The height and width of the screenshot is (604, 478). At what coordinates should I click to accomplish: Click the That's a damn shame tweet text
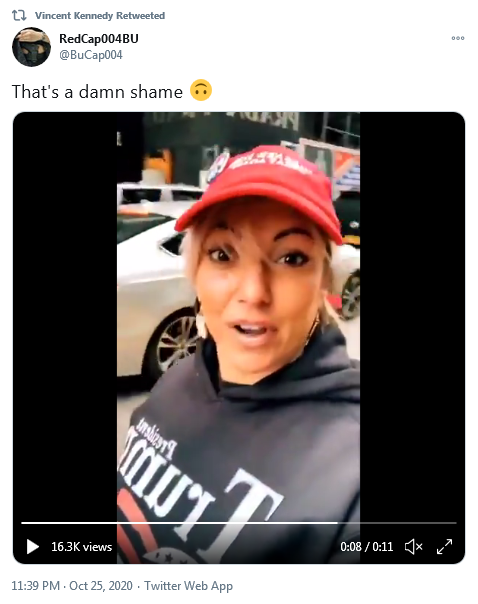pos(97,92)
